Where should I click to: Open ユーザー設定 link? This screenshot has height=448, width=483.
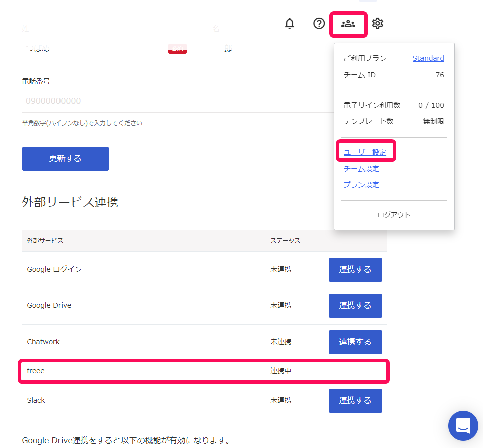click(365, 152)
